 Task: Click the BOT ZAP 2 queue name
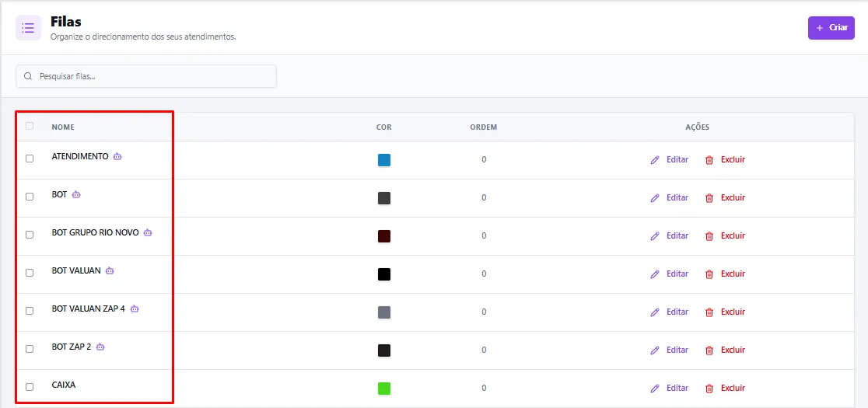(72, 347)
